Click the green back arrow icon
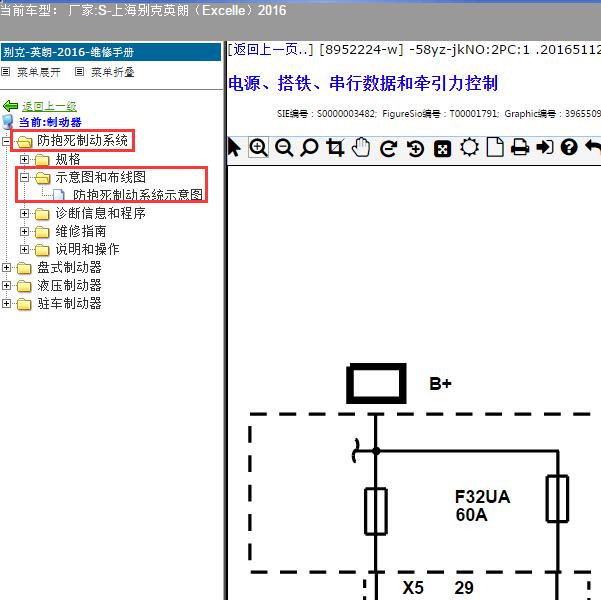Viewport: 601px width, 600px height. point(10,106)
